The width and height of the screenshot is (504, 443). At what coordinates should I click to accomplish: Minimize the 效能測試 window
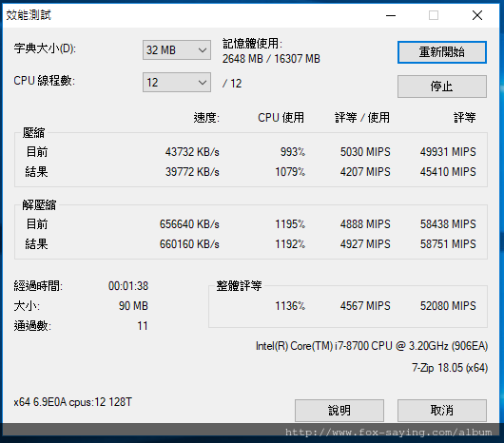[x=391, y=15]
